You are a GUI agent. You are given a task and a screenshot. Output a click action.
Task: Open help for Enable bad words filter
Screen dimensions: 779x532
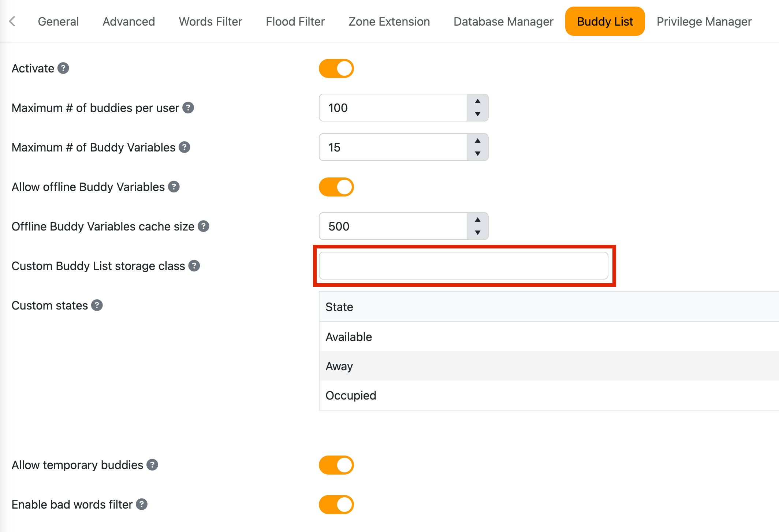tap(141, 504)
